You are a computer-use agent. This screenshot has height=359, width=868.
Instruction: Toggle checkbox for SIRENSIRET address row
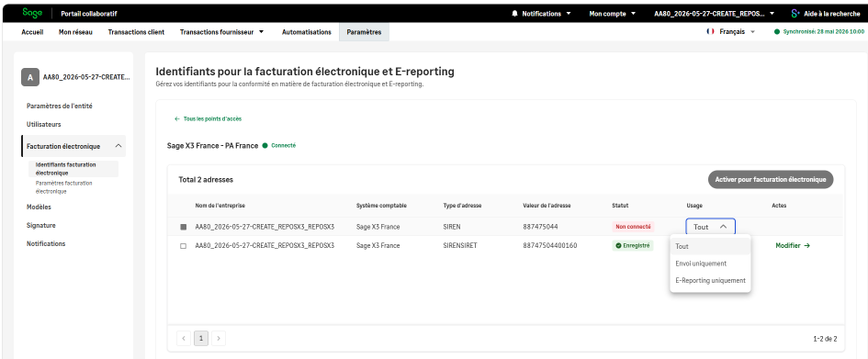(183, 245)
